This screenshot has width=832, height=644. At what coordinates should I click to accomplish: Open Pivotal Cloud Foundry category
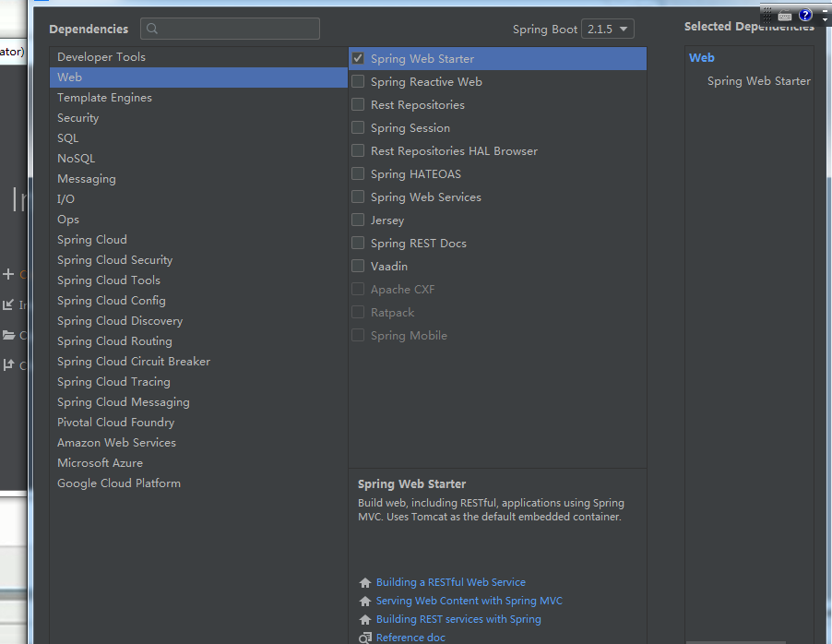(x=198, y=423)
